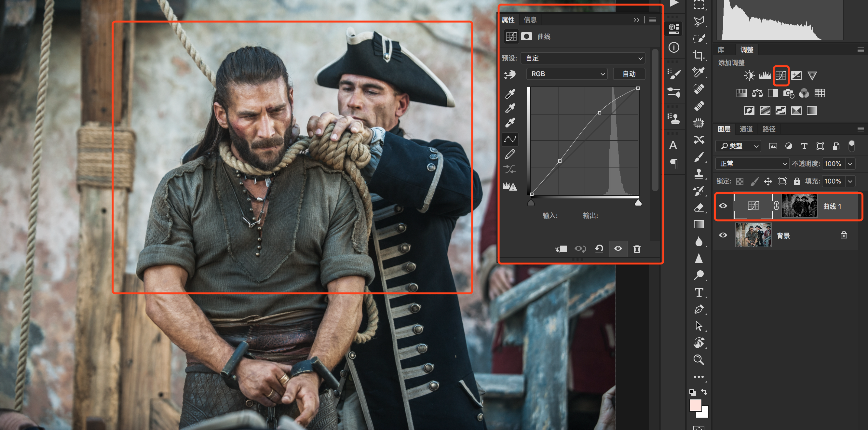Toggle lock layer position
Image resolution: width=868 pixels, height=430 pixels.
tap(768, 181)
